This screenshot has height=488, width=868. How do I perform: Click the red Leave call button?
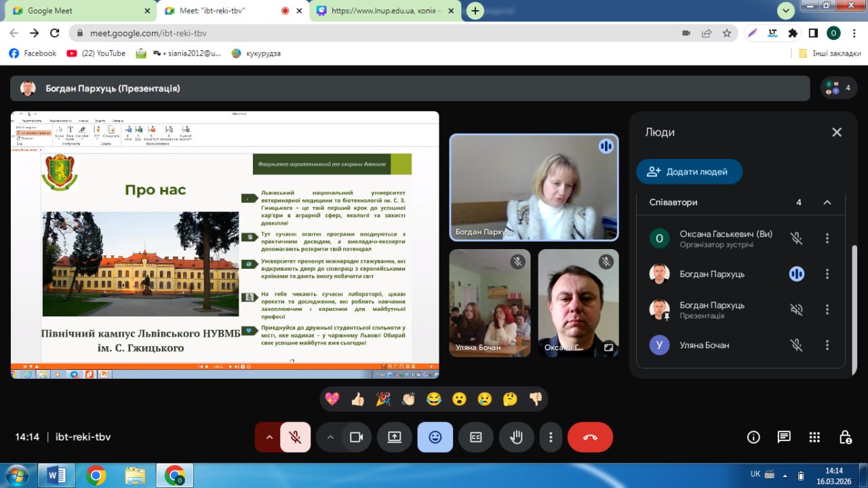click(x=589, y=438)
